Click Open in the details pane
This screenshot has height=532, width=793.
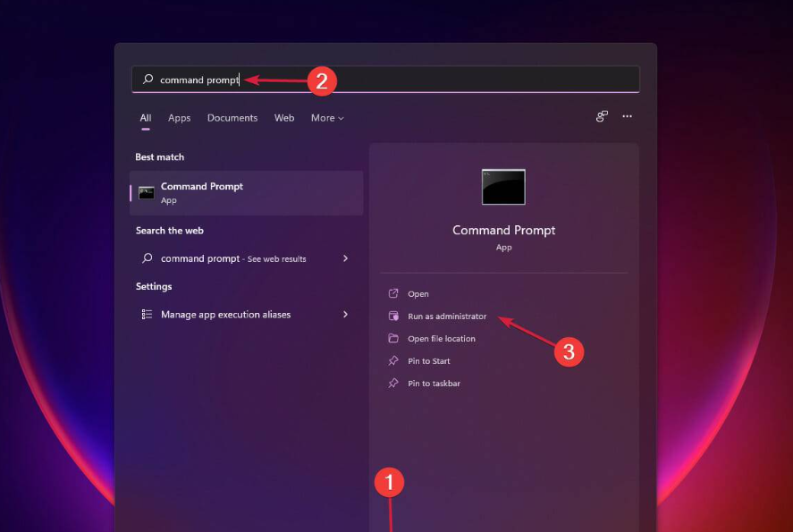click(x=418, y=294)
